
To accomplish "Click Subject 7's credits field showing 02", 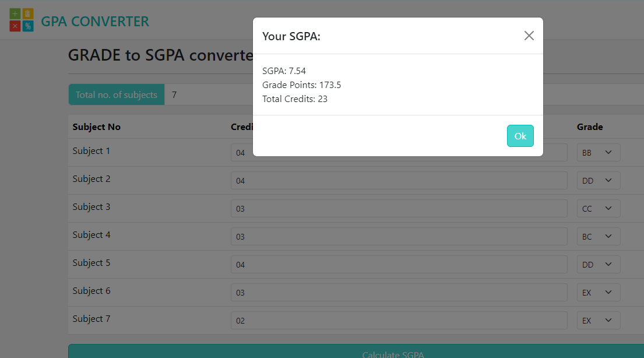I will pos(399,320).
